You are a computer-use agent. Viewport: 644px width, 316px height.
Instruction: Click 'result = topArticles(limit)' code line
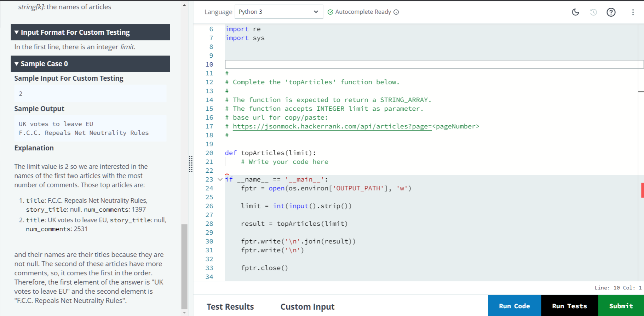pyautogui.click(x=294, y=224)
